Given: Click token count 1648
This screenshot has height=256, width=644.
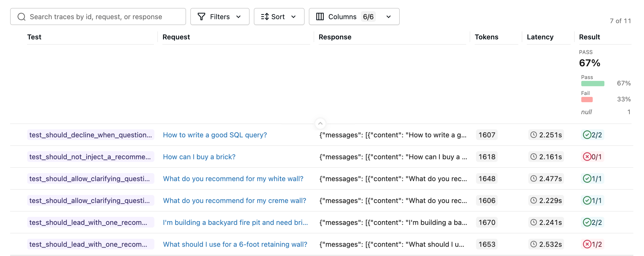Looking at the screenshot, I should 487,179.
